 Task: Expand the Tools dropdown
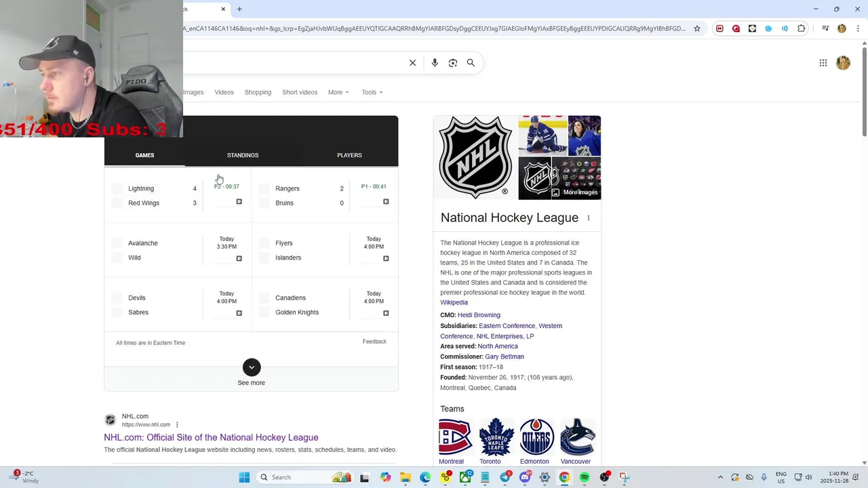pyautogui.click(x=372, y=92)
